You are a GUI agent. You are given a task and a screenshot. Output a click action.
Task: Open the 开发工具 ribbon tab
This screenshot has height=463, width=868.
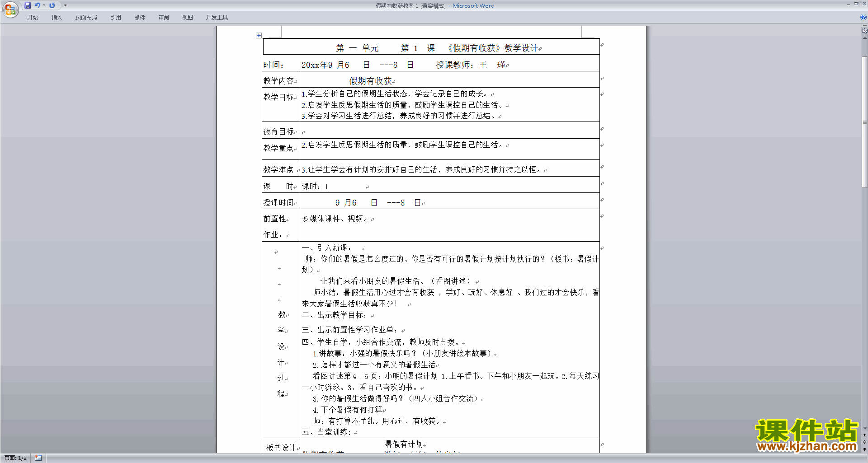tap(217, 18)
